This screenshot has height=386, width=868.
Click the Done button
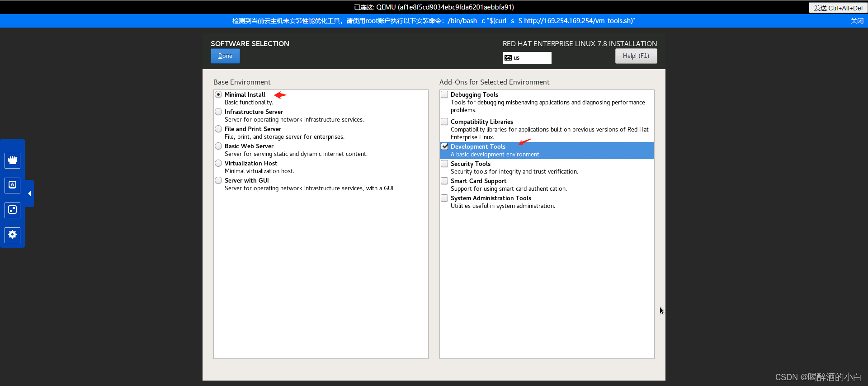pyautogui.click(x=225, y=56)
